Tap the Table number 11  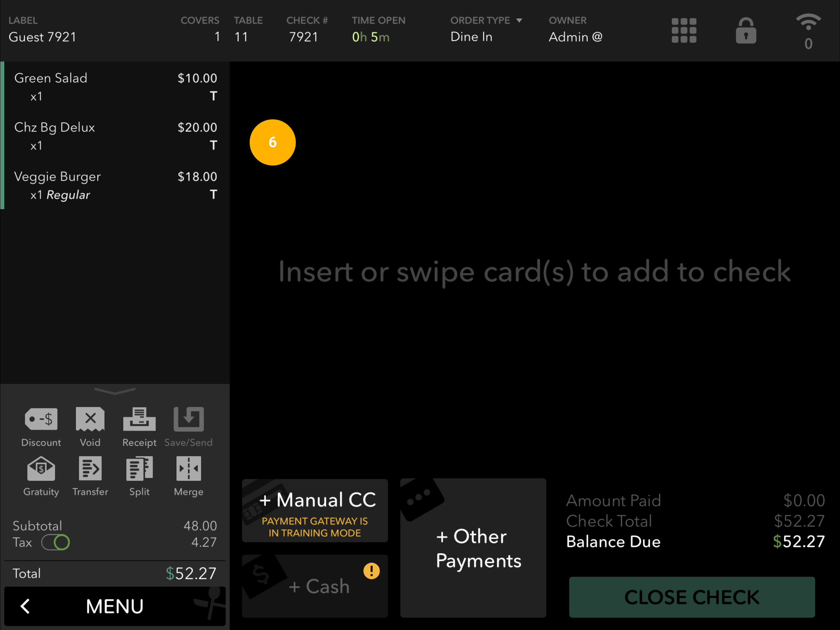click(241, 37)
